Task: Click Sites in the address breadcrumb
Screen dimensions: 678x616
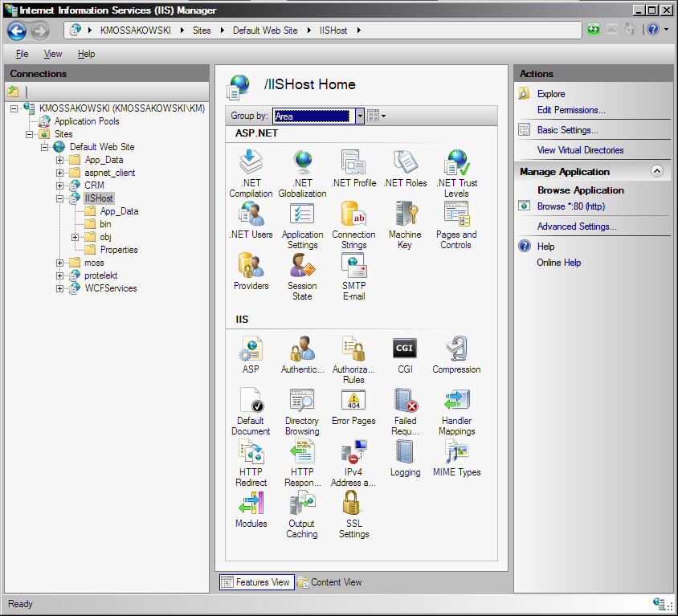Action: 202,31
